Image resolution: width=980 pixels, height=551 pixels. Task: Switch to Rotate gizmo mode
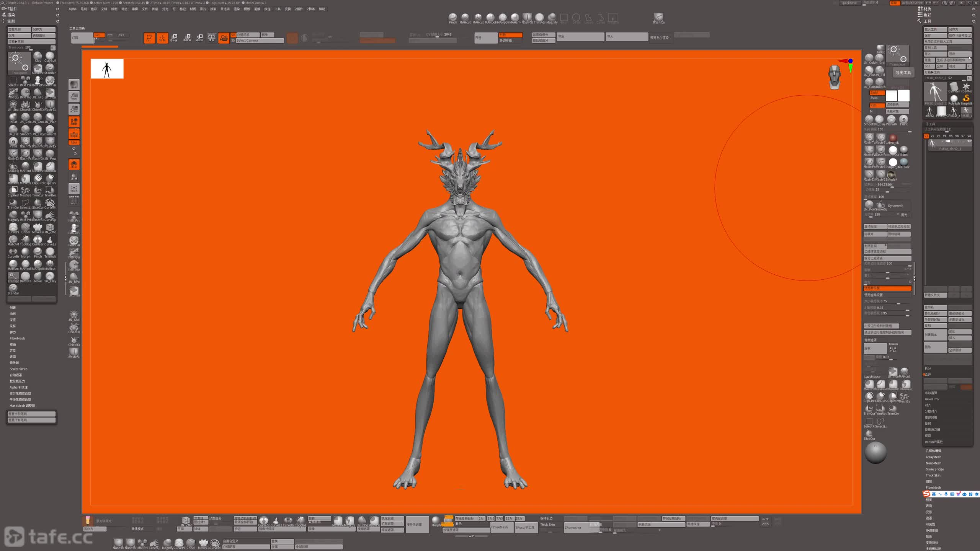pyautogui.click(x=199, y=37)
